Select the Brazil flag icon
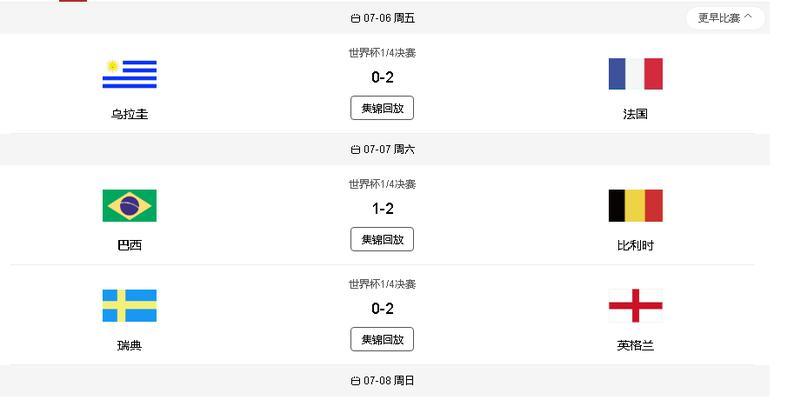 [x=130, y=206]
